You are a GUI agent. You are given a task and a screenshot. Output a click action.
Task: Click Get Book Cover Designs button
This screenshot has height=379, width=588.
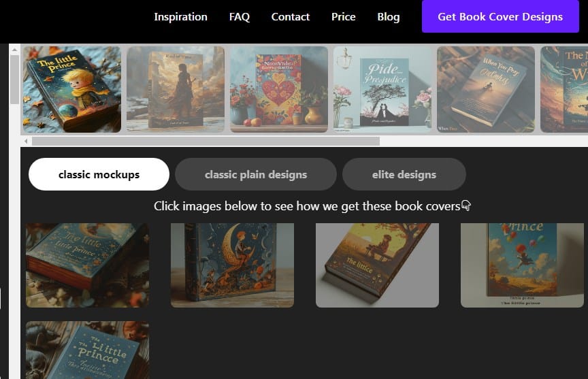[500, 16]
